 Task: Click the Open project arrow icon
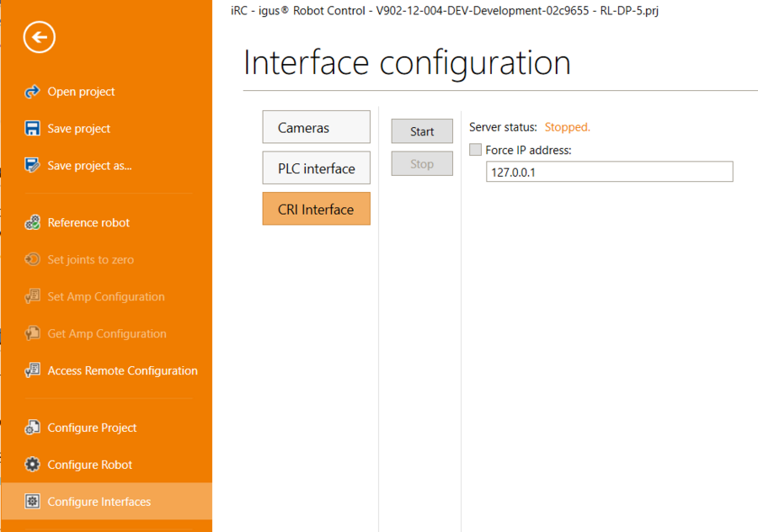32,91
